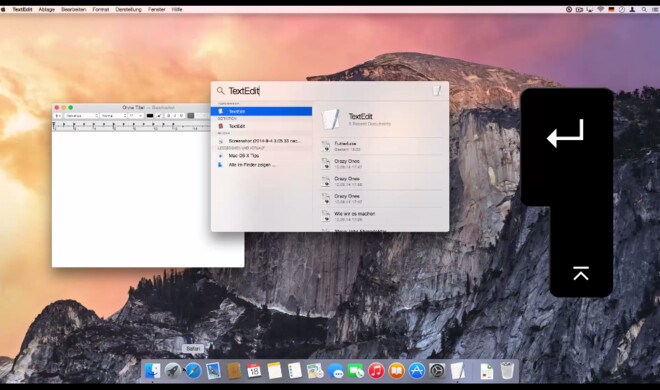Open the Bearbeiten menu

(x=74, y=9)
